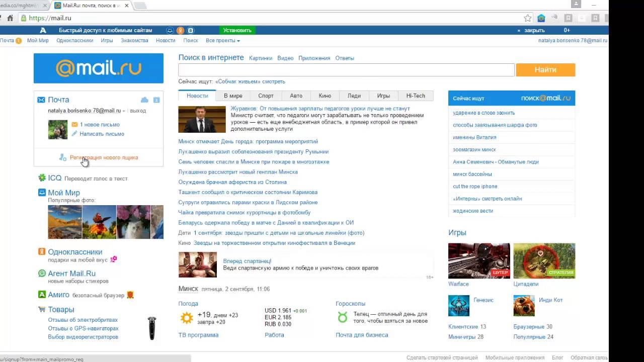The height and width of the screenshot is (362, 644).
Task: Click the Одноклассники sidebar icon
Action: coord(42,252)
